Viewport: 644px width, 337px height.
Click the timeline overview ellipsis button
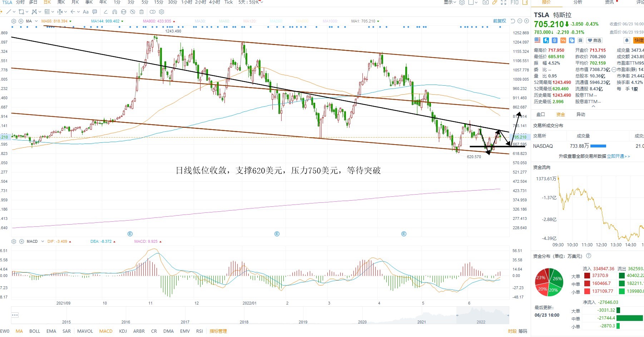pyautogui.click(x=15, y=315)
